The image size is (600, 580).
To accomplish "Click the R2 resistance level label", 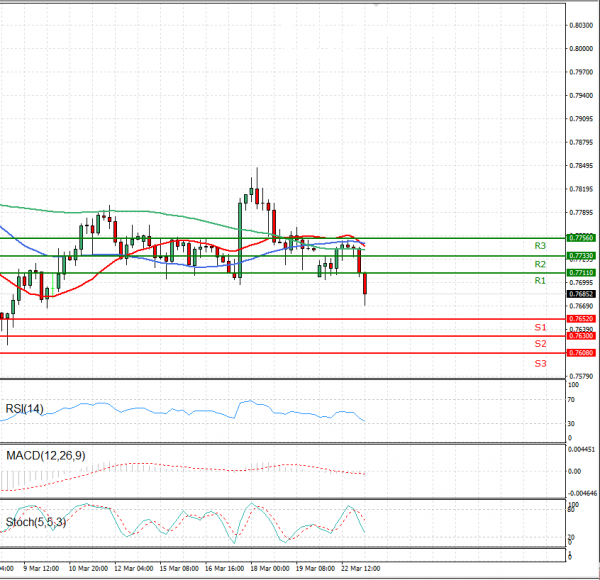I will pyautogui.click(x=539, y=264).
